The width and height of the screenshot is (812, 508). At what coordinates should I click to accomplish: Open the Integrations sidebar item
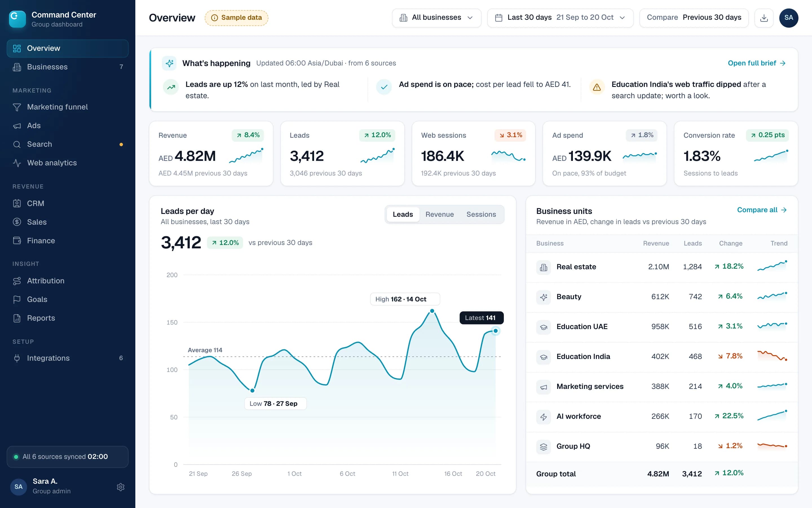point(67,358)
